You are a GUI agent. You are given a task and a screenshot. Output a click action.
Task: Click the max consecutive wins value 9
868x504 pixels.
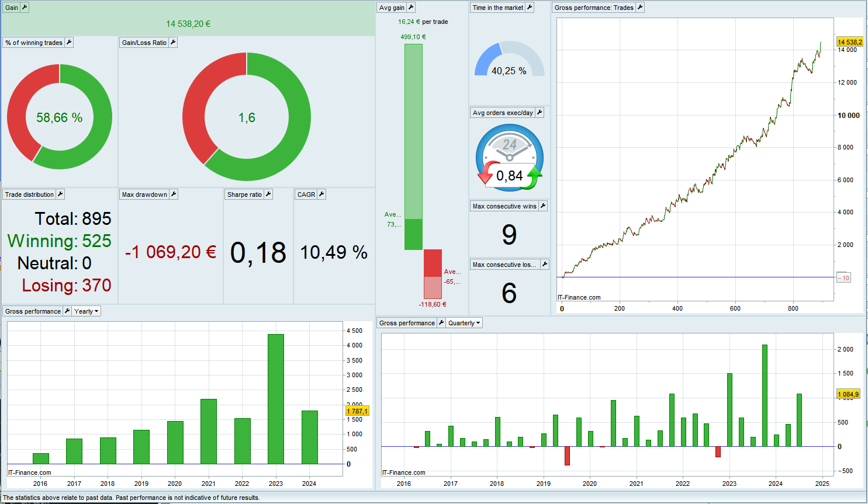click(x=510, y=235)
